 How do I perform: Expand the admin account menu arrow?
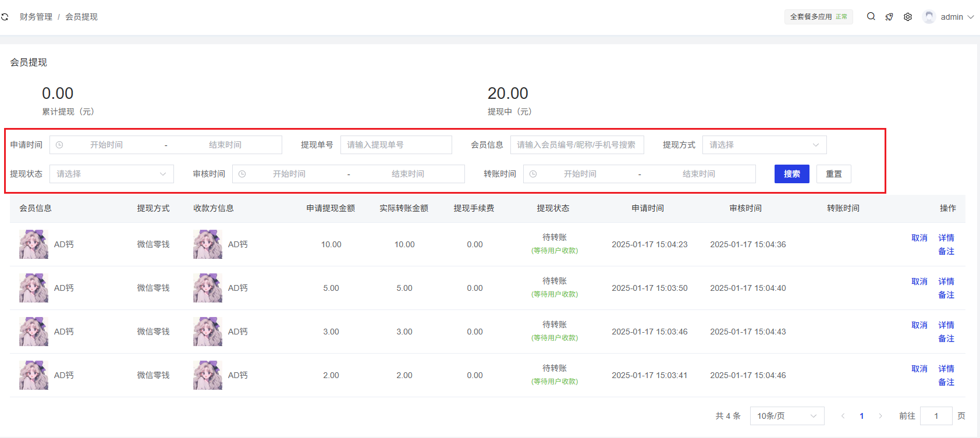971,17
